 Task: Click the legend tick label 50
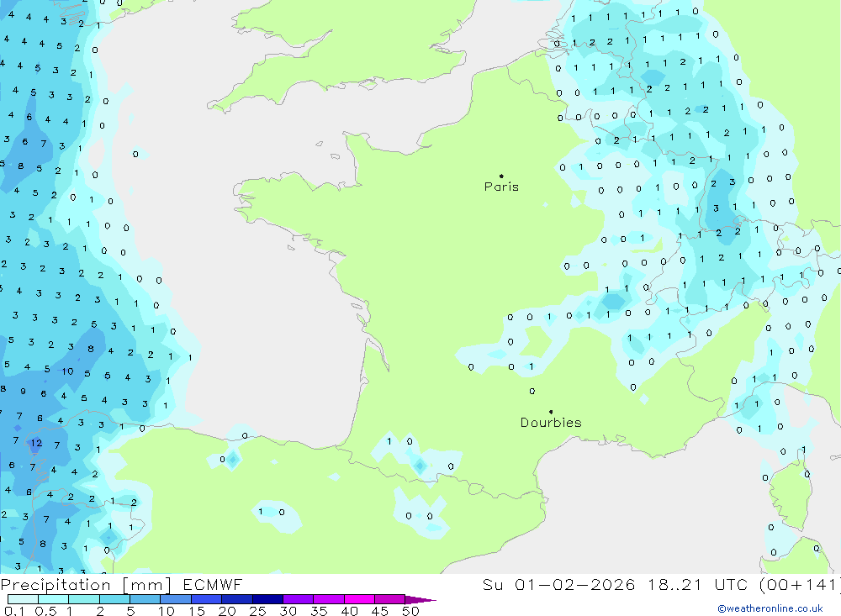click(410, 611)
